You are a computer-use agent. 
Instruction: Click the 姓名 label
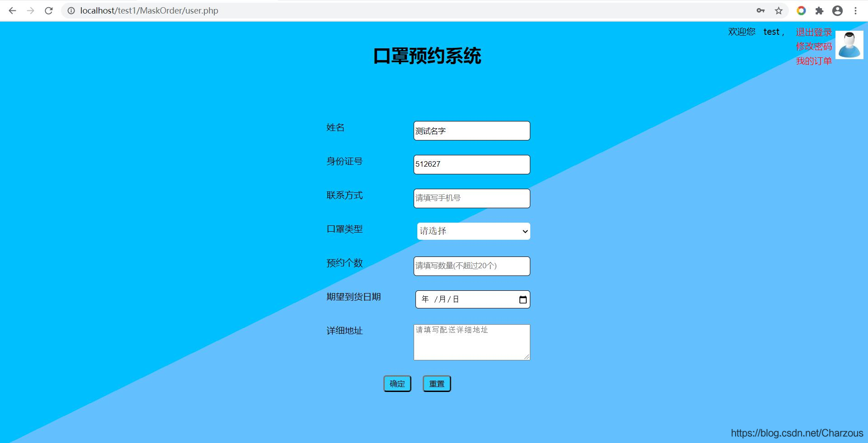[x=335, y=127]
